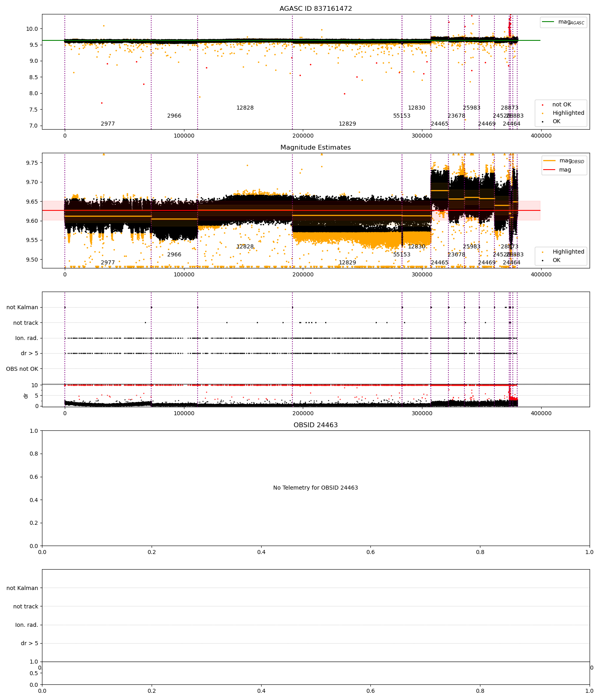Click label 24465 in the Magnitude Estimates plot

coord(440,263)
